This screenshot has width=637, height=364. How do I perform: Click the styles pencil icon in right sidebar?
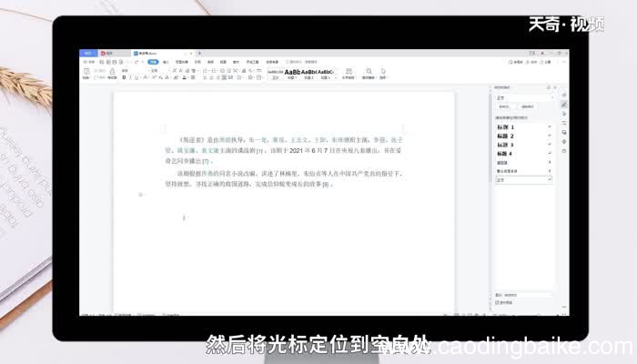pos(564,105)
